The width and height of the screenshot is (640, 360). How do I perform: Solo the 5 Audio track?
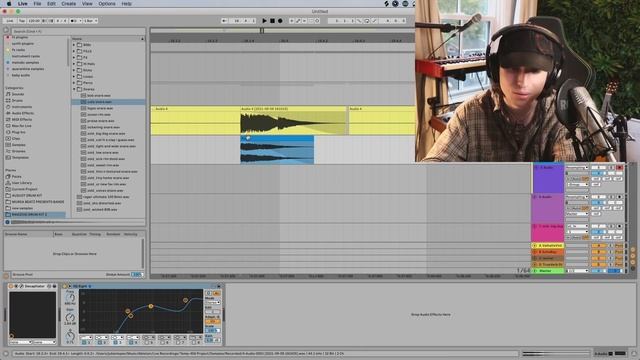(x=611, y=168)
